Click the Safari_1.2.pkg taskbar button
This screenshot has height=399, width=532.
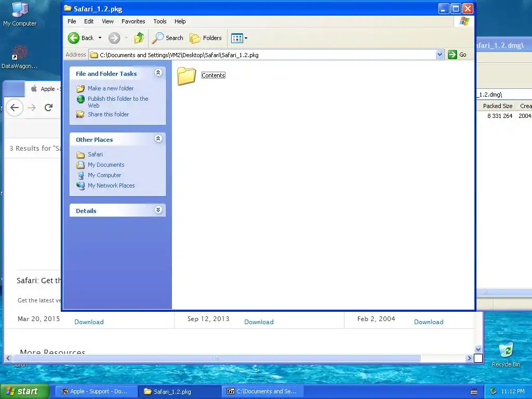click(180, 392)
